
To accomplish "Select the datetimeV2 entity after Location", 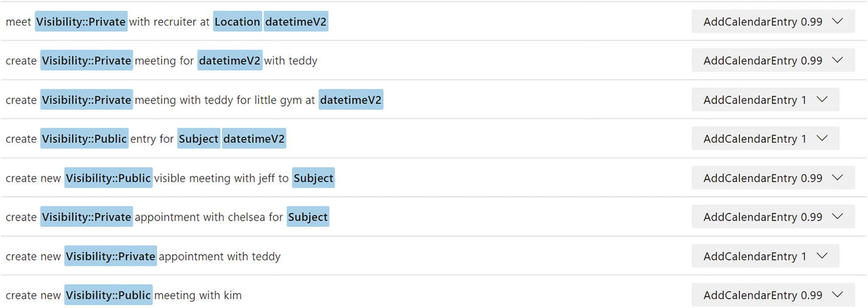I will (296, 22).
